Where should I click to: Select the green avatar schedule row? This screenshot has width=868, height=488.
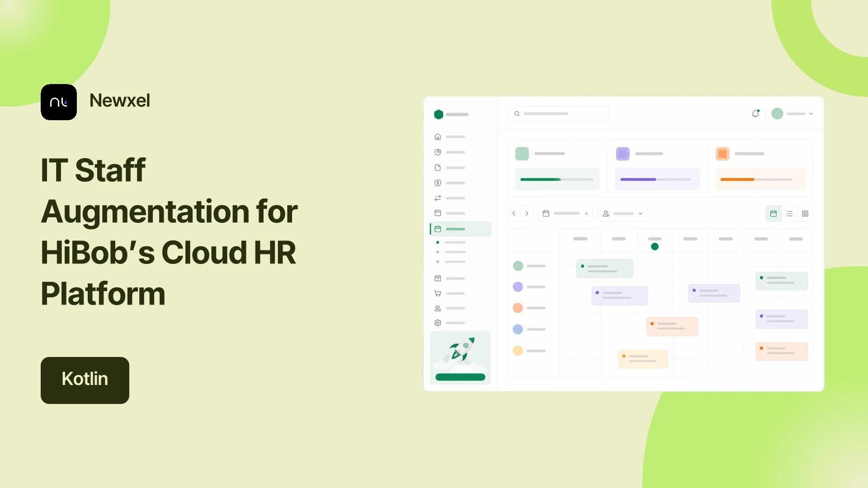(x=529, y=266)
